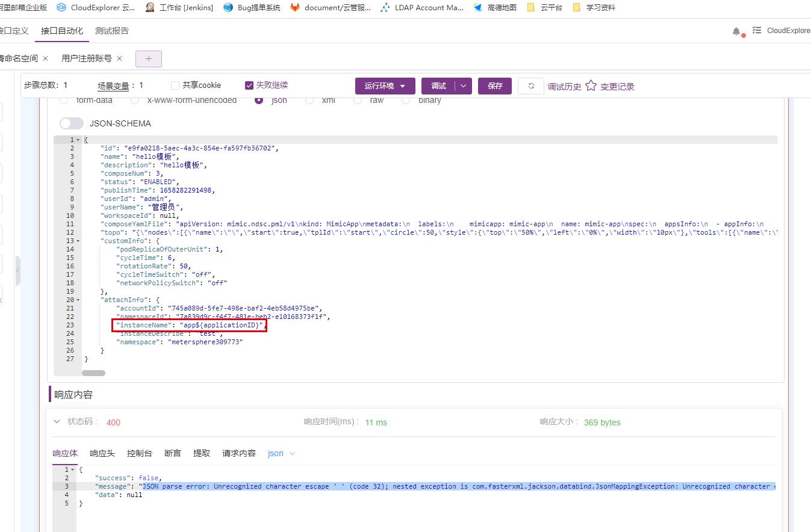
Task: Open the 控制台 response tab
Action: (x=140, y=453)
